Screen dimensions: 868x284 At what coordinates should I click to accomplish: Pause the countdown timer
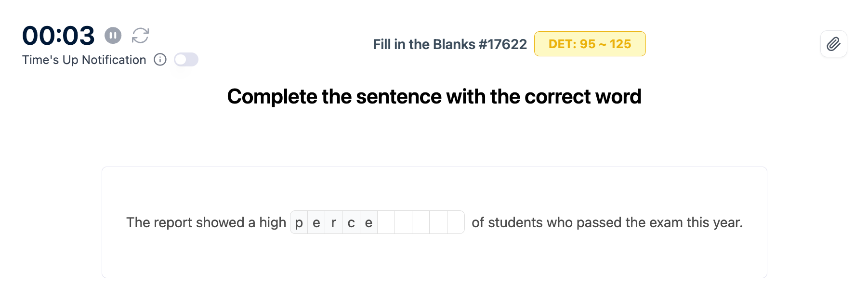[x=113, y=35]
